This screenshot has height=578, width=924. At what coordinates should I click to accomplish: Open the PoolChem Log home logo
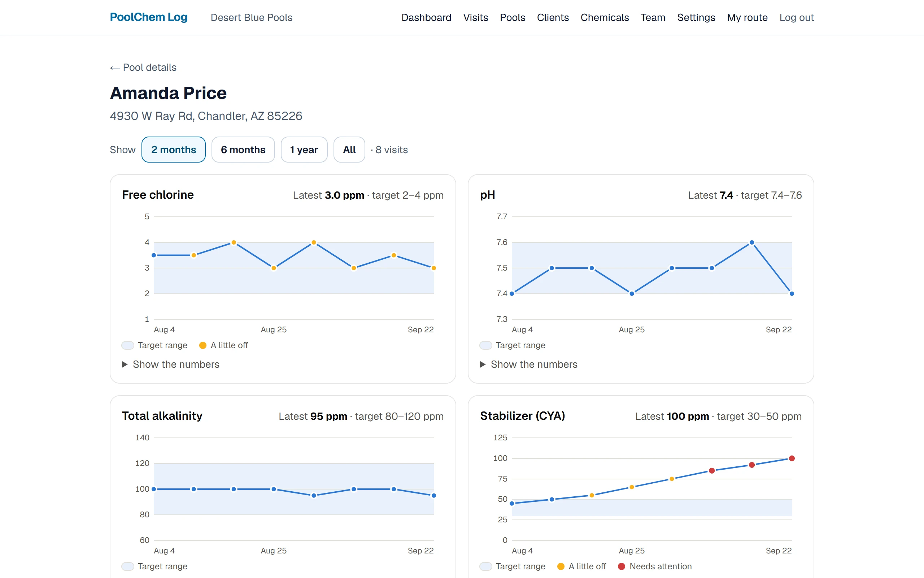click(149, 17)
